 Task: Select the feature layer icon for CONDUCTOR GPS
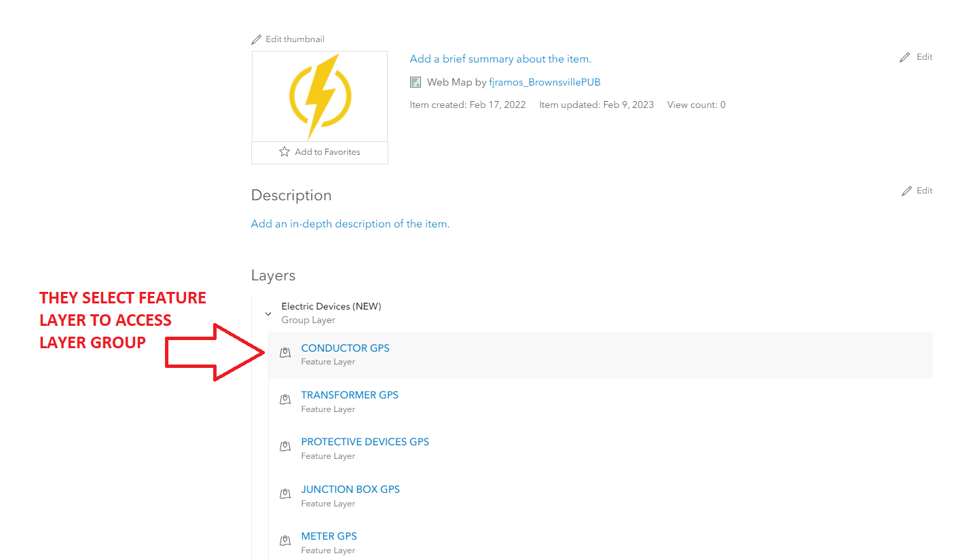pyautogui.click(x=285, y=352)
